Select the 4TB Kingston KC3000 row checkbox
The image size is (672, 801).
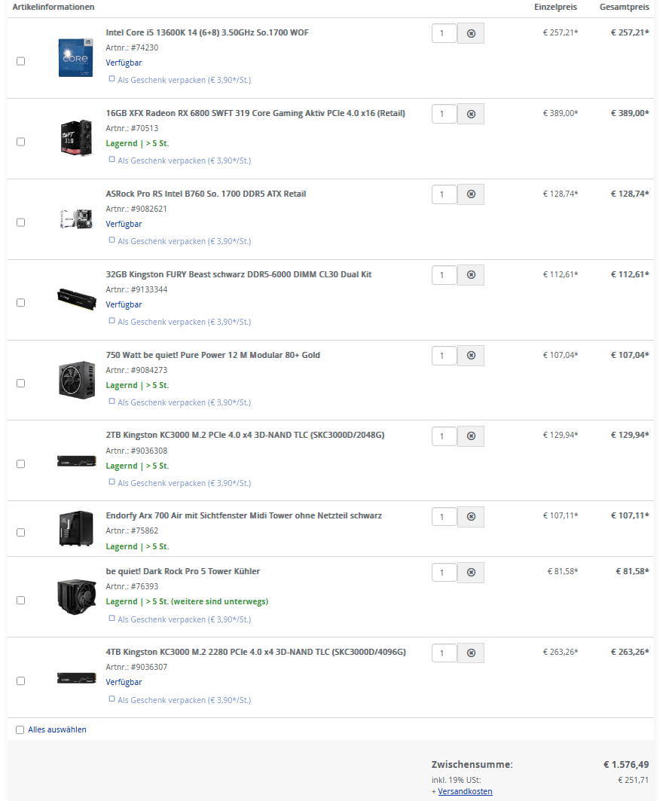[x=21, y=681]
